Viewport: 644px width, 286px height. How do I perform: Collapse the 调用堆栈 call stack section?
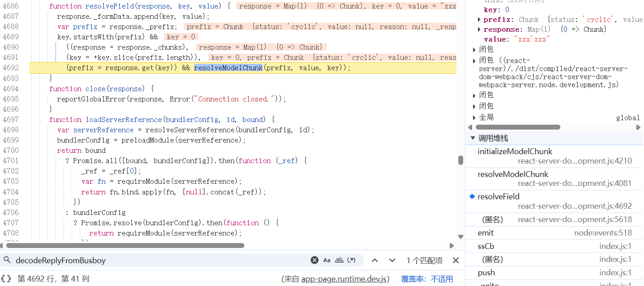point(473,138)
